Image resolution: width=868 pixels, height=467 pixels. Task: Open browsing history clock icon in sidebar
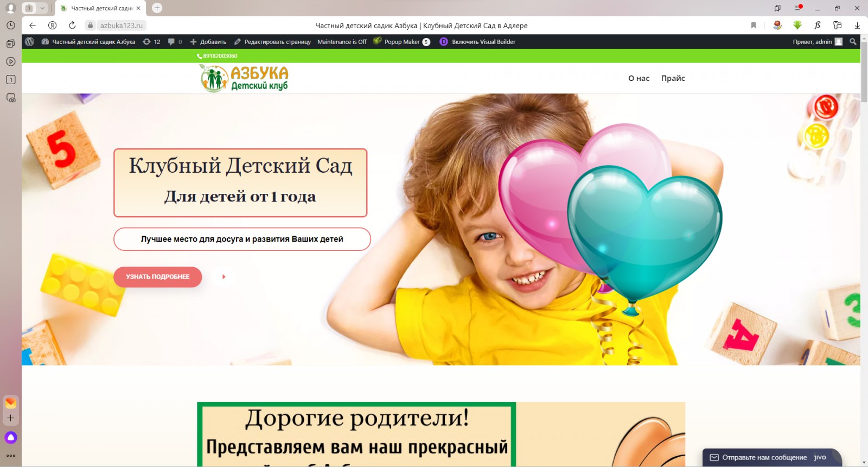click(x=10, y=26)
